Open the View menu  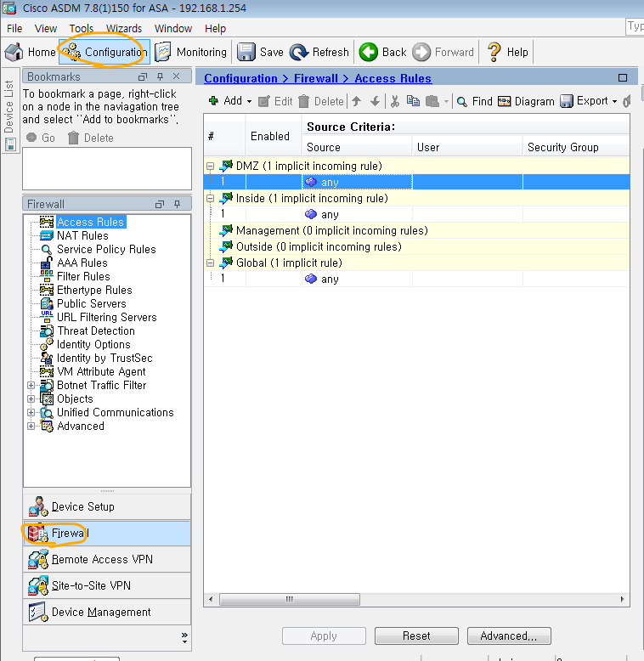[46, 29]
